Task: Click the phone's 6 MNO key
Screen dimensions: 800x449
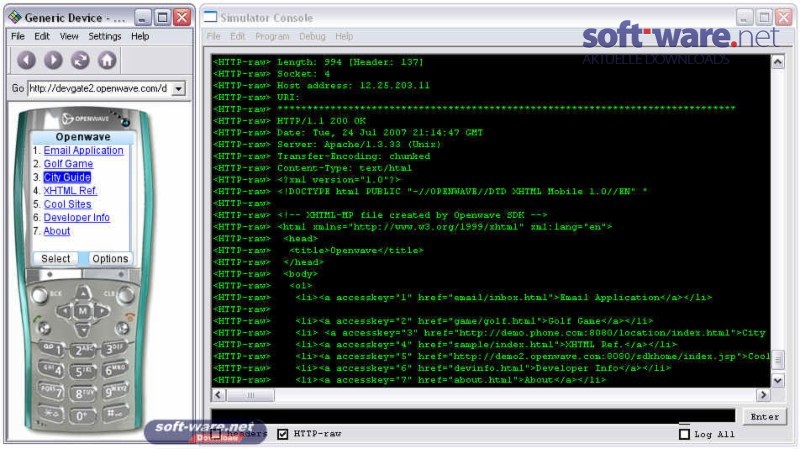Action: point(115,369)
